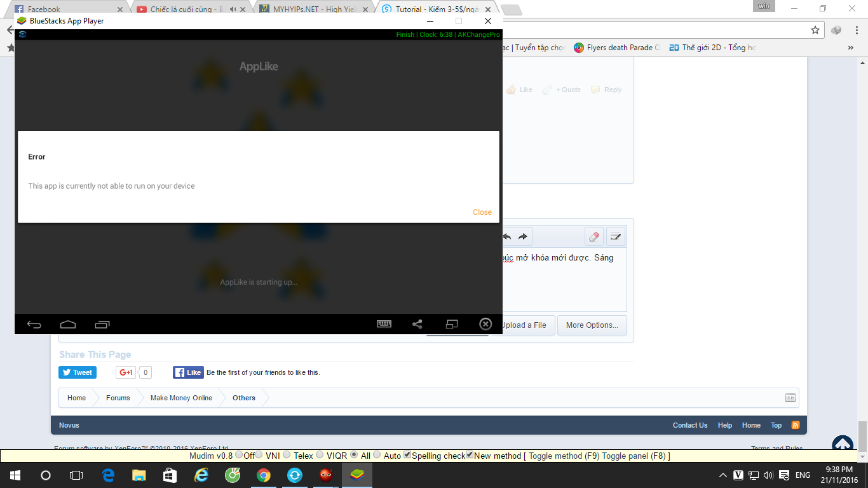Click the eye icon in BlueStacks status bar
The image size is (868, 488).
22,34
